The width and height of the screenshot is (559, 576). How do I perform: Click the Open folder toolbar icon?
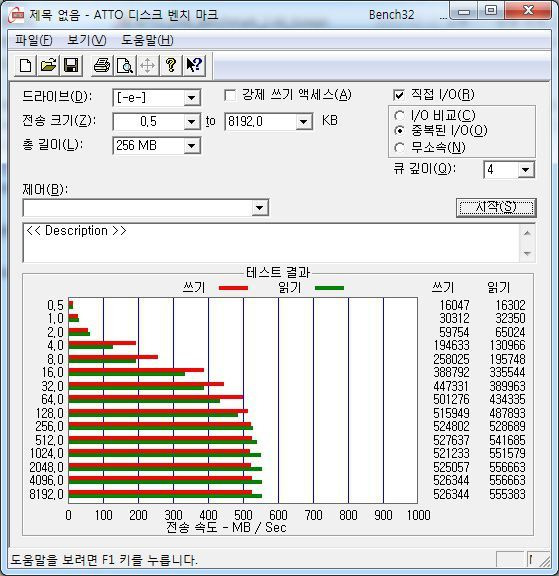[x=48, y=66]
